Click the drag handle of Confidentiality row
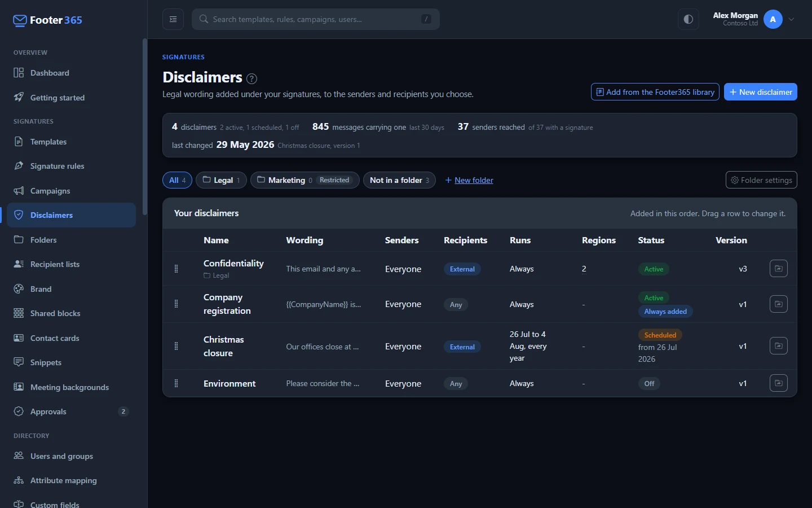This screenshot has height=508, width=812. [176, 269]
